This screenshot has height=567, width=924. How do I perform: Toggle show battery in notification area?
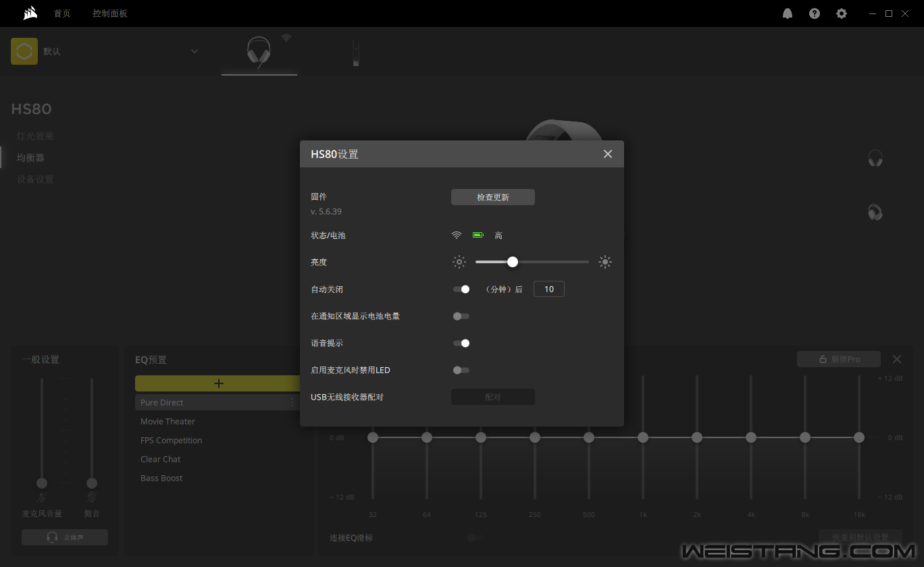[x=461, y=316]
